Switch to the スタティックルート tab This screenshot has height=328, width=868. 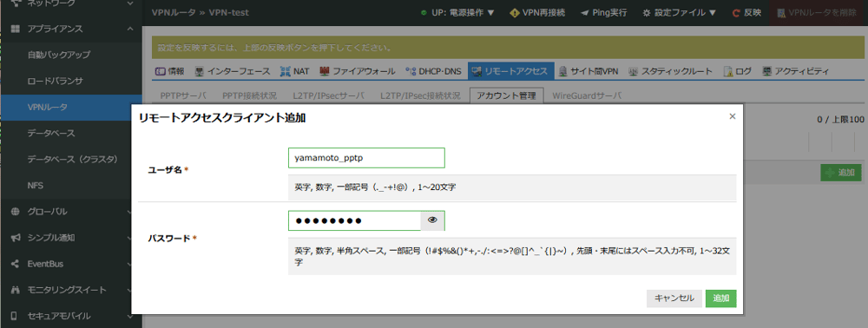coord(671,71)
